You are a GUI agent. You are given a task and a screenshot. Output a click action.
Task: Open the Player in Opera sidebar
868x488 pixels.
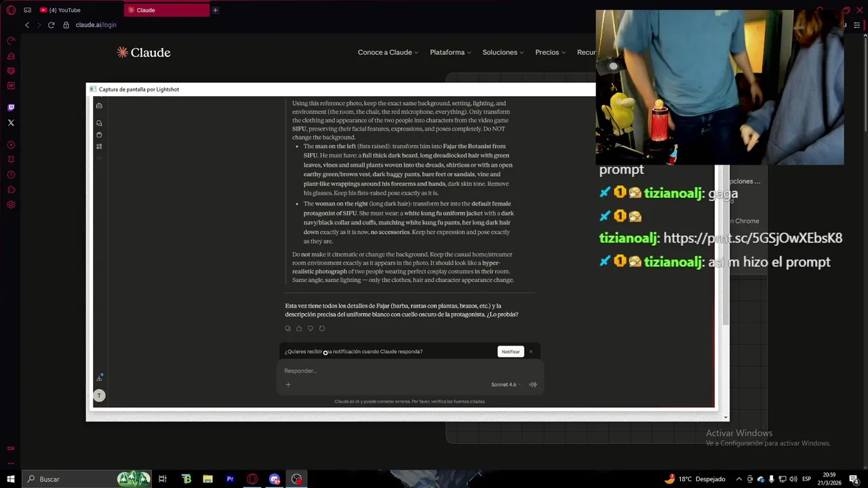click(11, 145)
